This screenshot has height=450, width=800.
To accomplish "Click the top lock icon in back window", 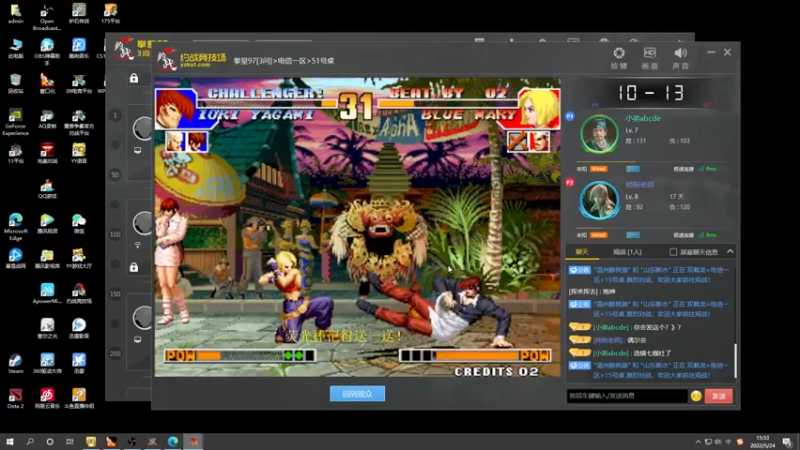I will 134,78.
